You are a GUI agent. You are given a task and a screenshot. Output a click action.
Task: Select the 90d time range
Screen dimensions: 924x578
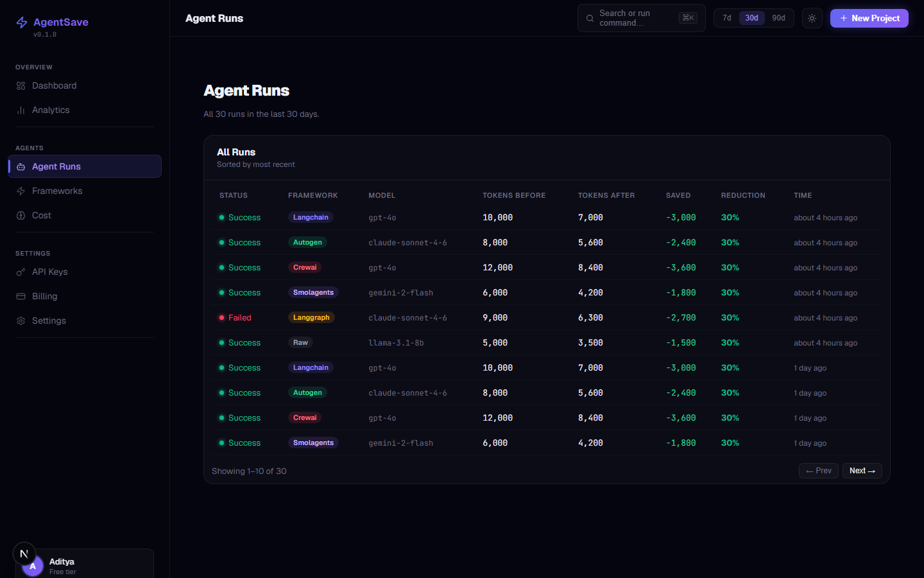click(778, 18)
